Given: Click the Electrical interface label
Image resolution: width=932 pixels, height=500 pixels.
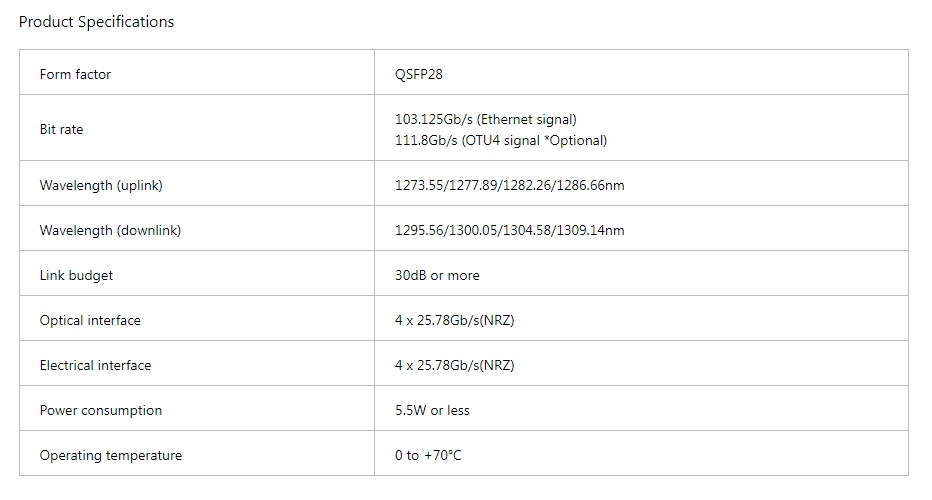Looking at the screenshot, I should point(96,366).
